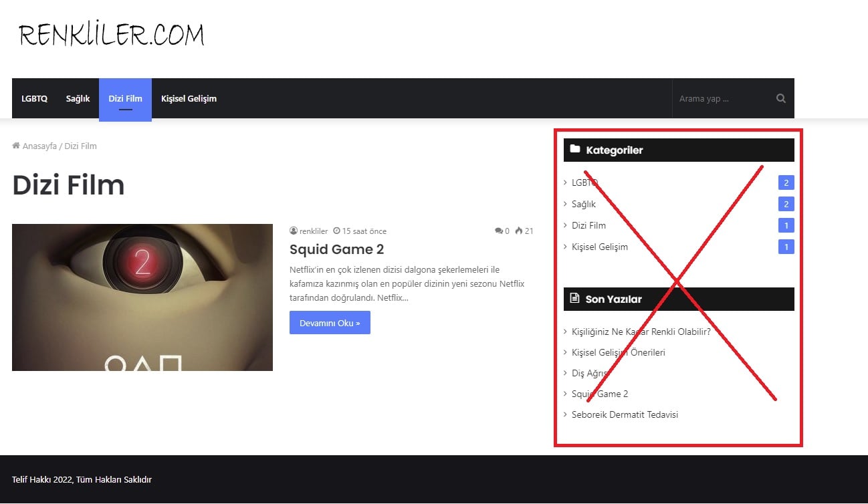This screenshot has height=504, width=868.
Task: Click the Kişisel Gelişim category count badge
Action: pos(786,247)
